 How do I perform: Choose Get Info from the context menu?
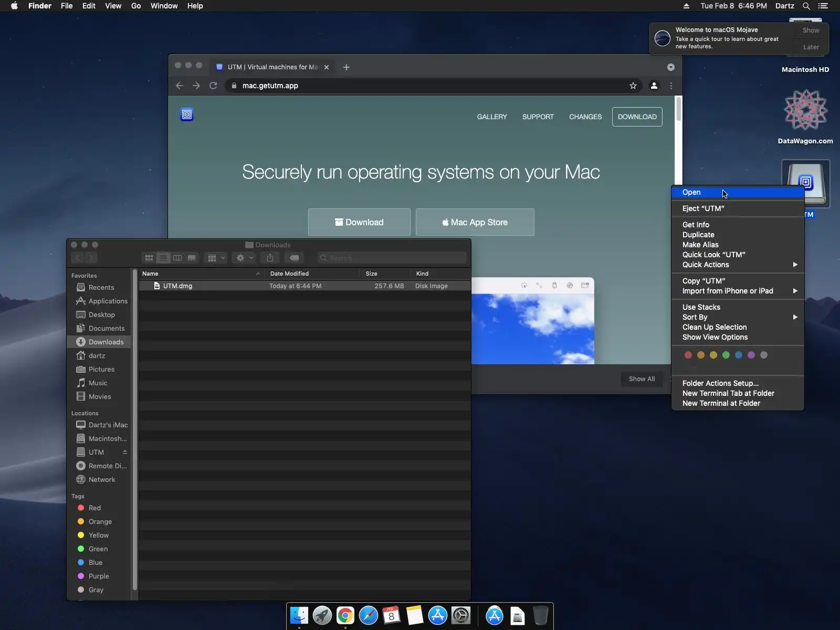click(x=738, y=225)
